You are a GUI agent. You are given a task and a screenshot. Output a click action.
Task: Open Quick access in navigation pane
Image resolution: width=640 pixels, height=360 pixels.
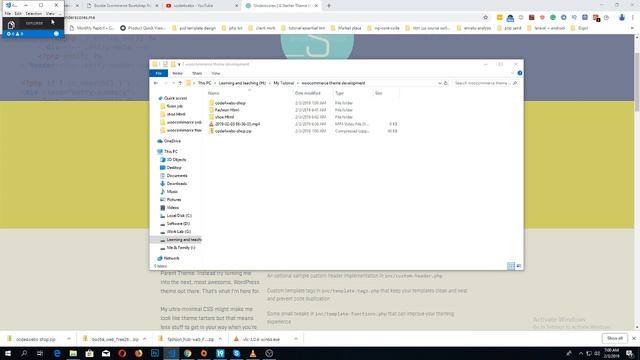click(175, 98)
